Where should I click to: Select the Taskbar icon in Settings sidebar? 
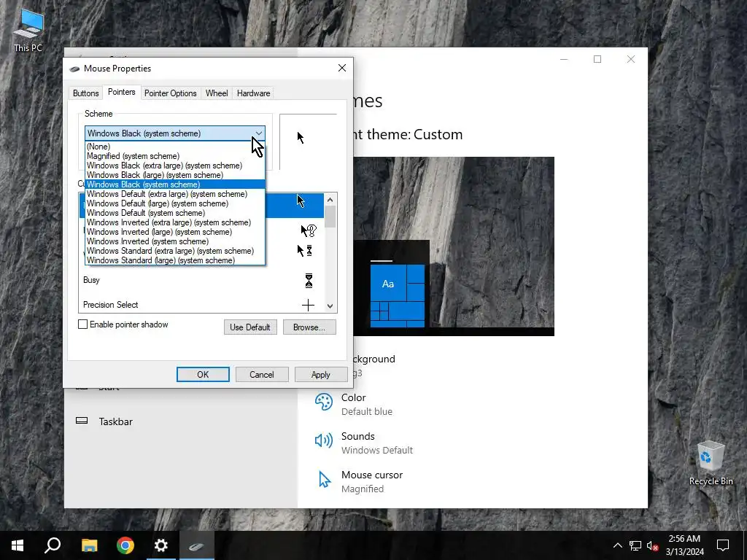pos(82,421)
